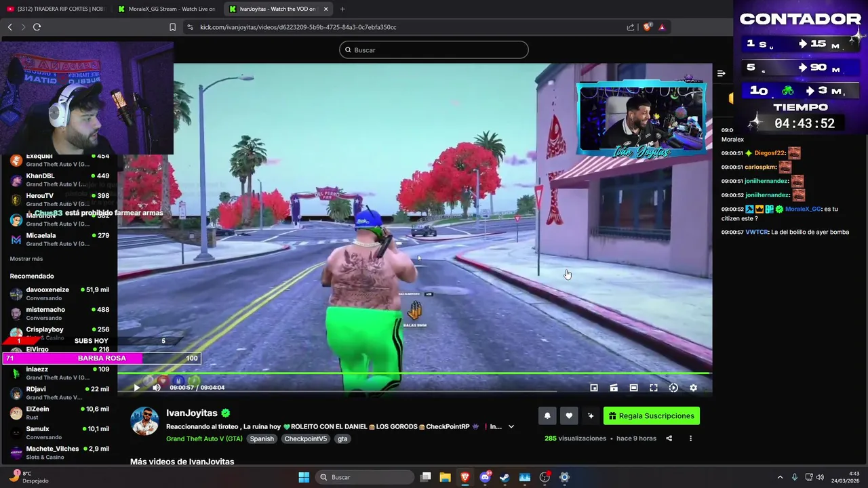Open the Windows Start menu

[304, 477]
